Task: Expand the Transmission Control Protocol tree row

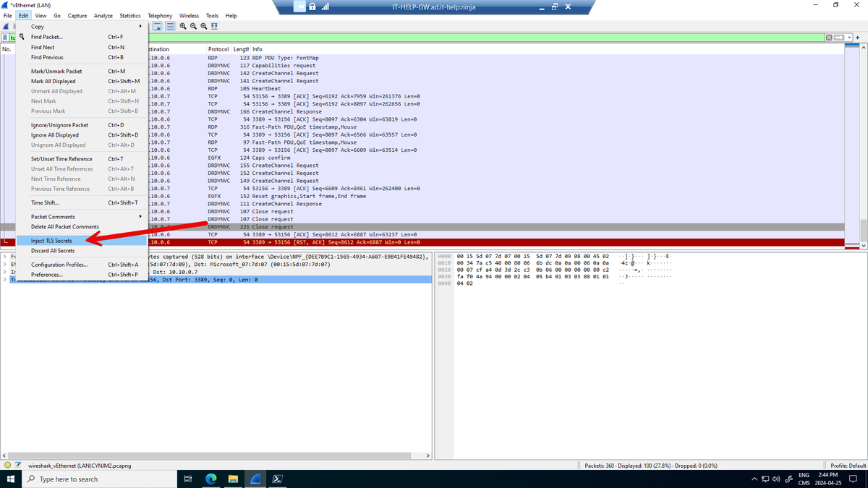Action: [5, 279]
